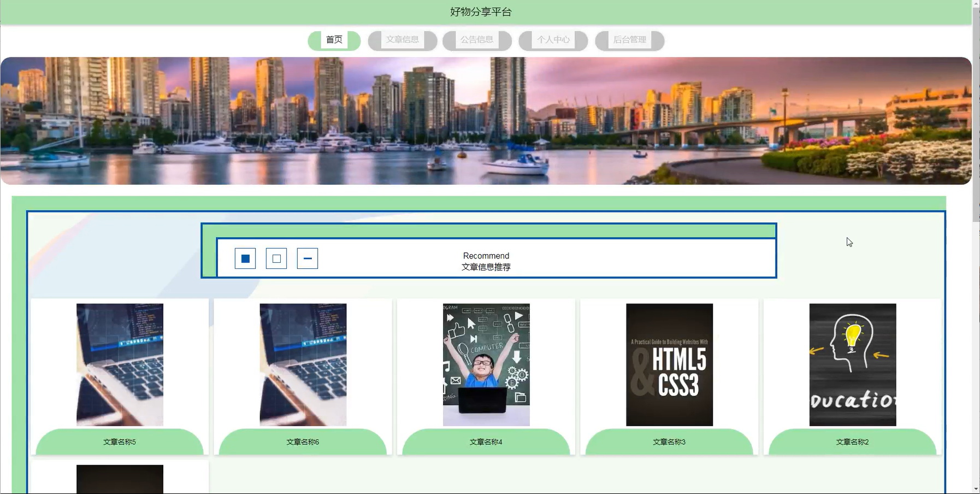This screenshot has height=494, width=980.
Task: Open the HTML5 CSS3 book cover thumbnail
Action: (x=670, y=364)
